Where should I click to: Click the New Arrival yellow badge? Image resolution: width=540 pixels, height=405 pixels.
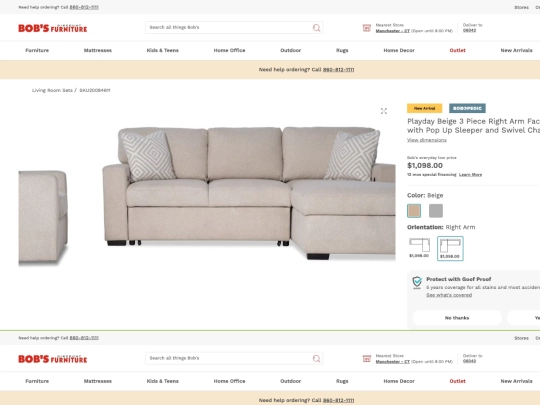[x=424, y=108]
